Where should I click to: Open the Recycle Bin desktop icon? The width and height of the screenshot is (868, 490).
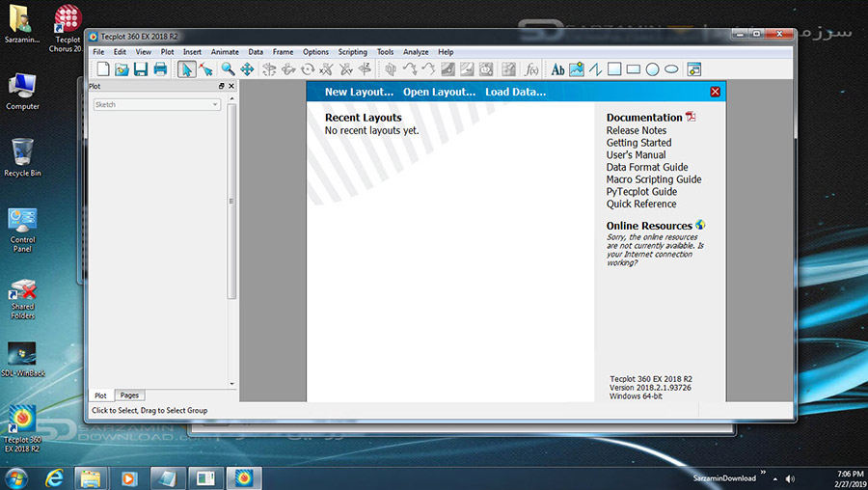[x=22, y=158]
